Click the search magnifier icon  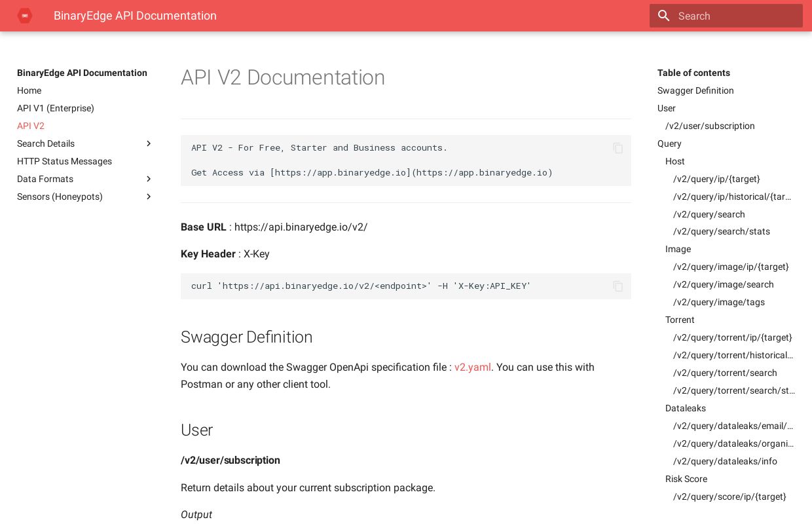click(x=664, y=16)
